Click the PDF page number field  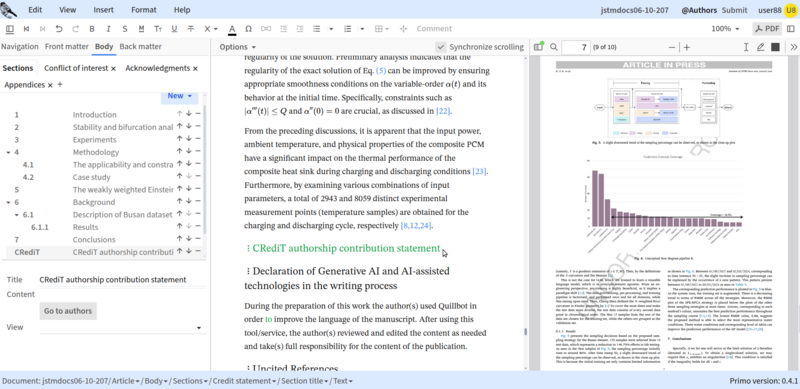(577, 47)
